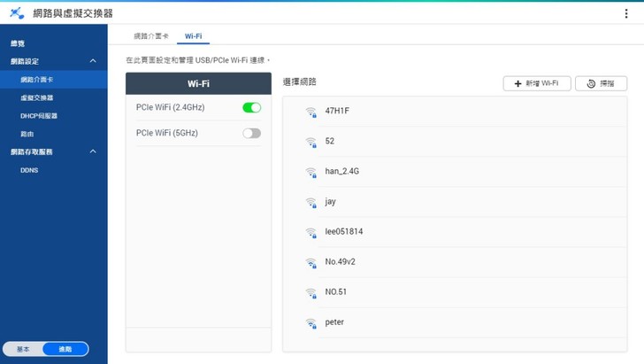Click the Wi-Fi signal icon beside network 52

(310, 142)
